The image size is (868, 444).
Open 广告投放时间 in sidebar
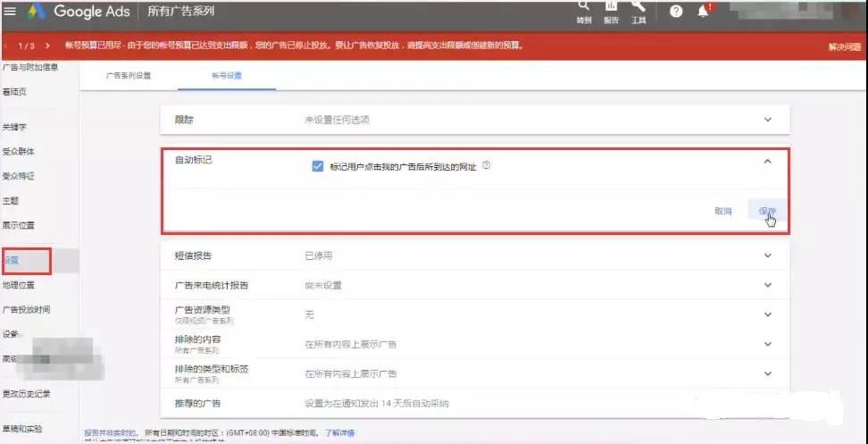26,309
